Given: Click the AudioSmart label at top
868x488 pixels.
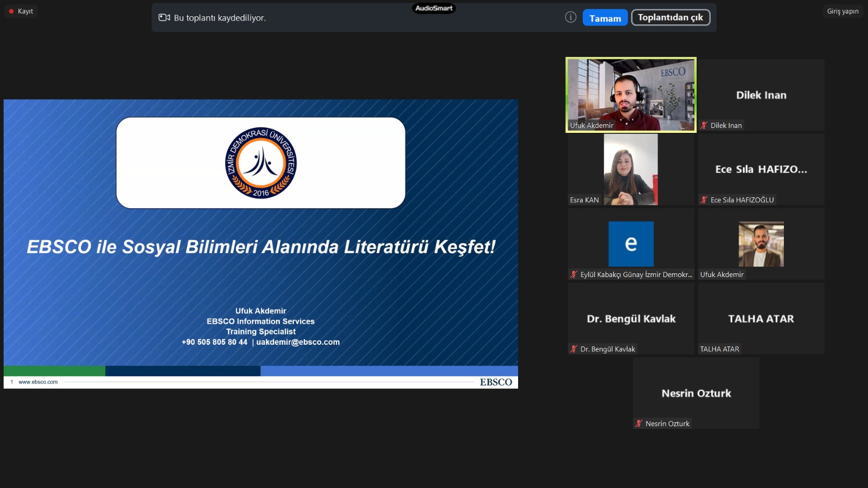Looking at the screenshot, I should coord(434,8).
